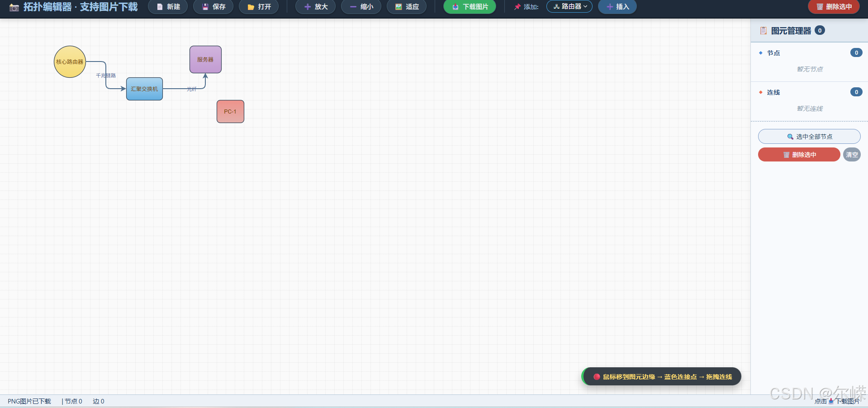Click the connection hint toast message
Image resolution: width=868 pixels, height=408 pixels.
662,377
